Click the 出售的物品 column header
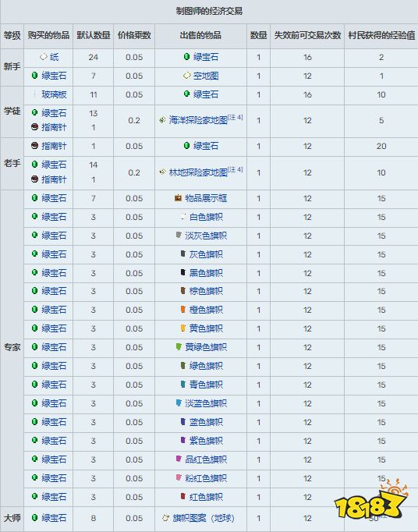This screenshot has height=532, width=418. click(x=200, y=35)
